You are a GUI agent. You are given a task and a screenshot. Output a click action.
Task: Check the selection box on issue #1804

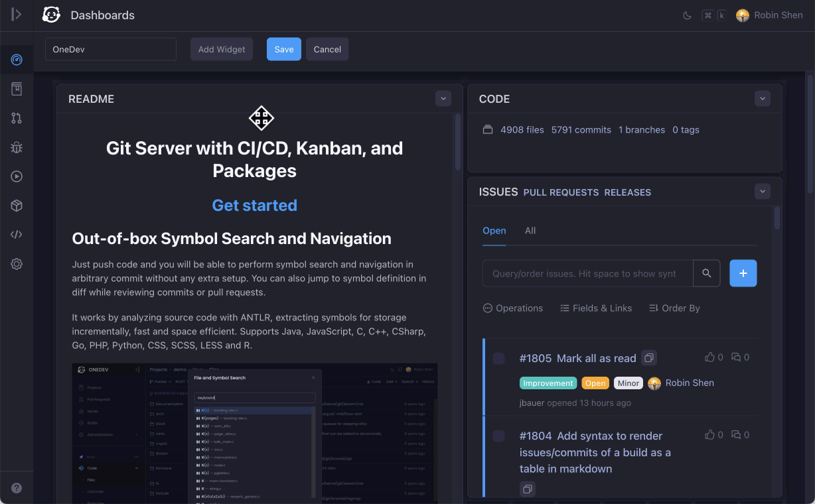click(498, 436)
